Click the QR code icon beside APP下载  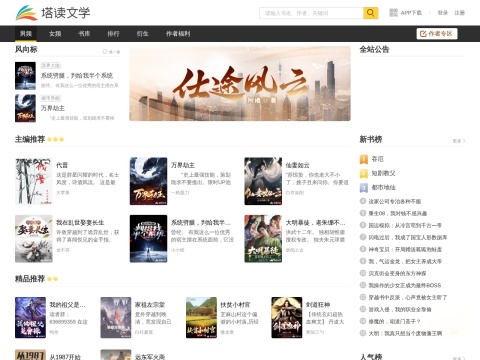click(393, 13)
